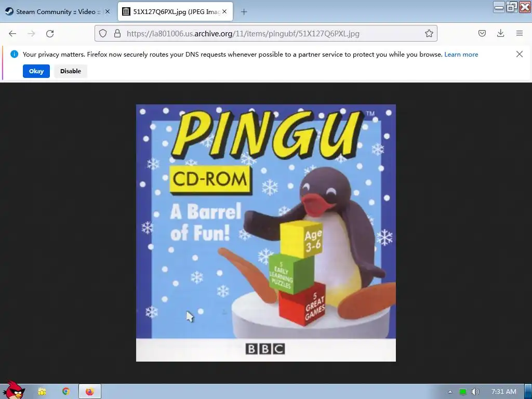Restore down the Firefox window
Image resolution: width=532 pixels, height=399 pixels.
point(512,7)
